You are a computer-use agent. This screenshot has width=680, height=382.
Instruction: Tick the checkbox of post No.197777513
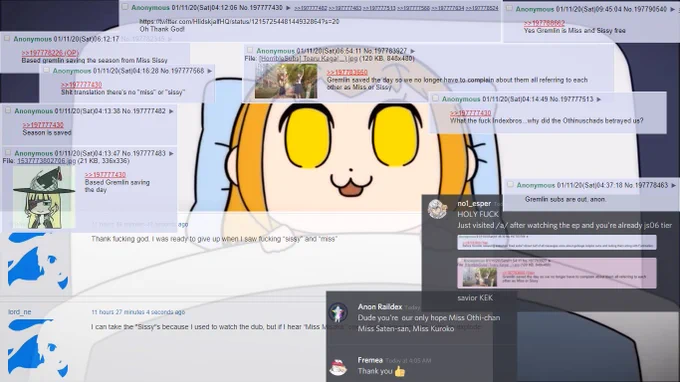(435, 98)
